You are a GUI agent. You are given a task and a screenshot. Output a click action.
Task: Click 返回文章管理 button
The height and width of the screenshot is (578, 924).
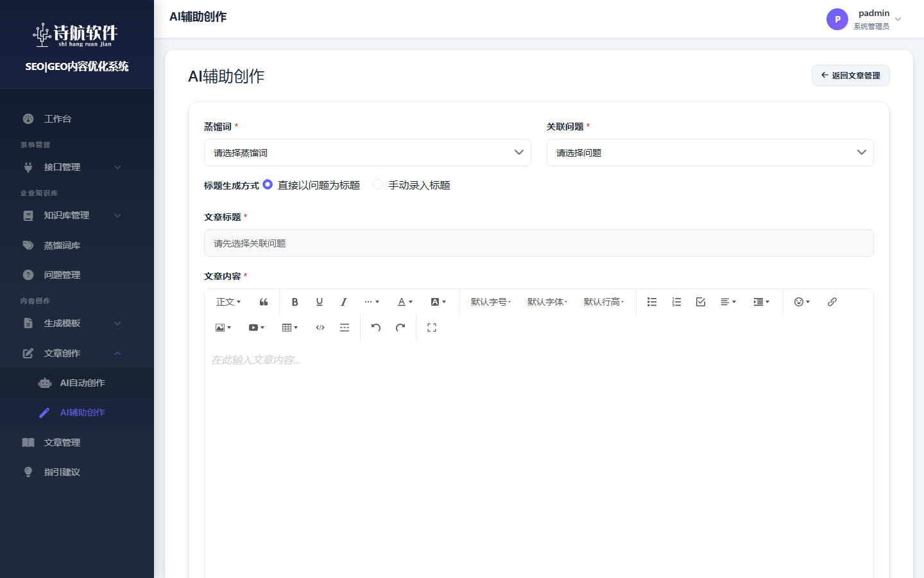point(850,75)
